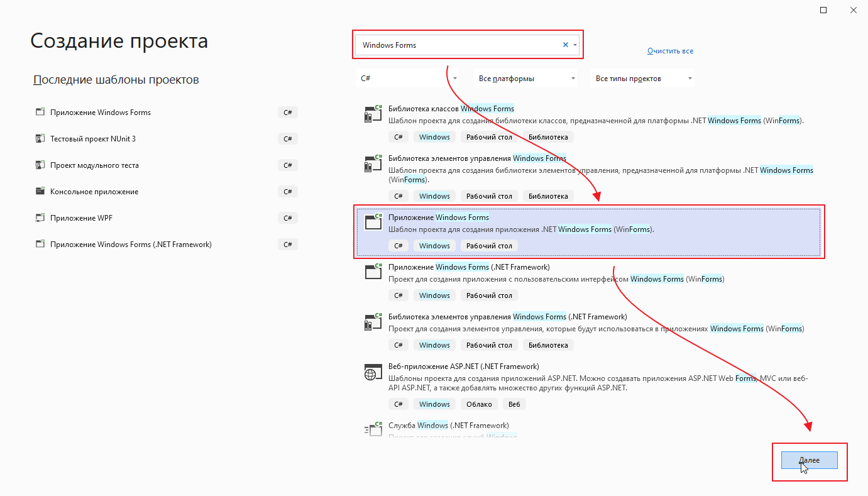Screen dimensions: 868x496
Task: Select recent template Приложение WPF
Action: coord(81,218)
